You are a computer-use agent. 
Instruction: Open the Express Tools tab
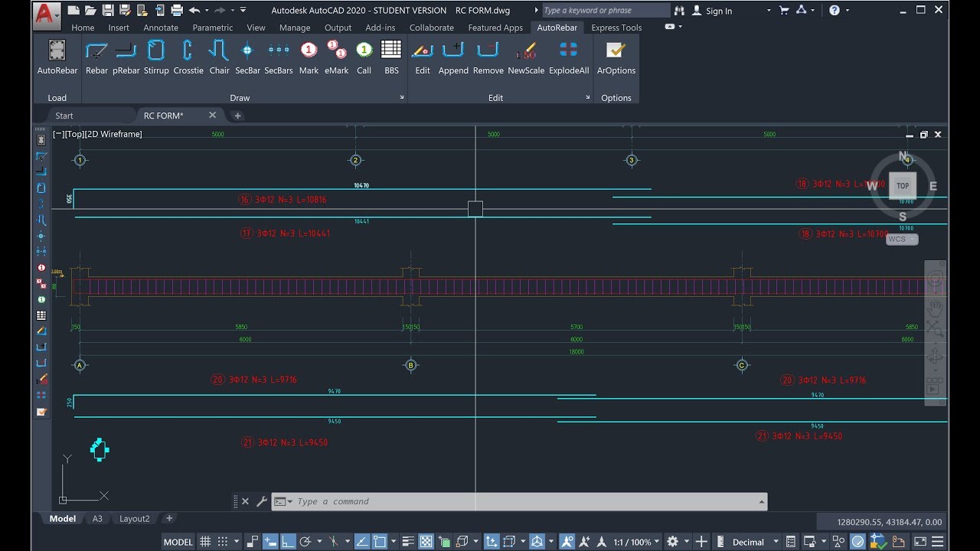tap(616, 28)
